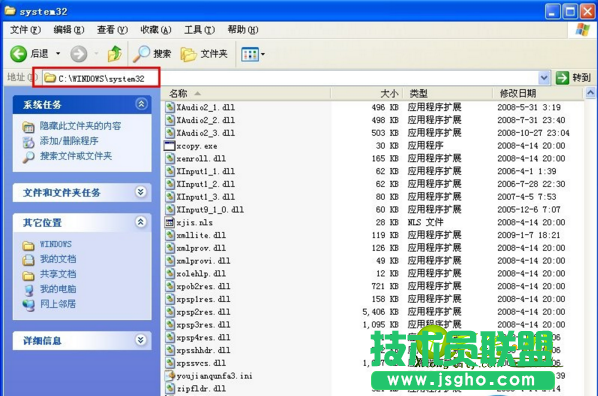Collapse the 系统任务 panel
The width and height of the screenshot is (598, 396).
[141, 104]
